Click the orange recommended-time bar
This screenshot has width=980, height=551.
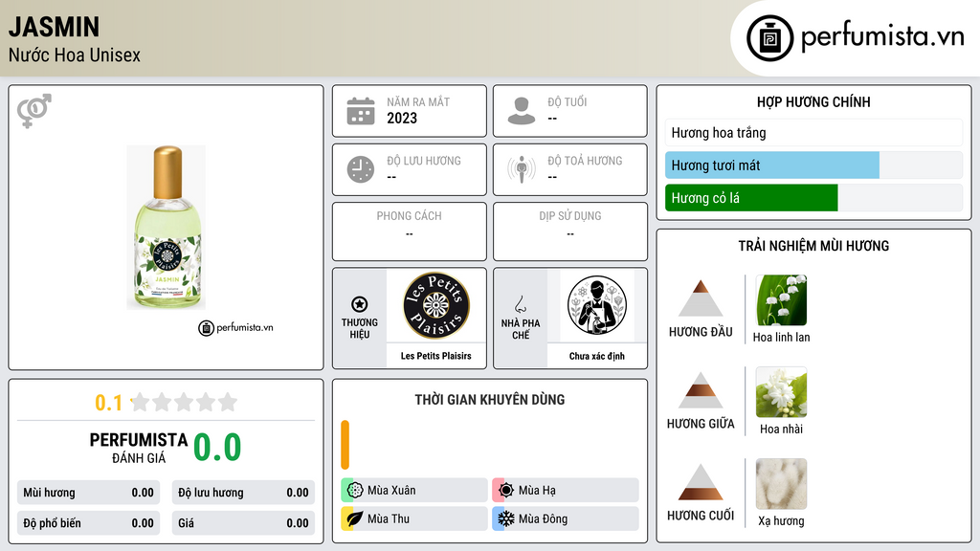click(345, 445)
